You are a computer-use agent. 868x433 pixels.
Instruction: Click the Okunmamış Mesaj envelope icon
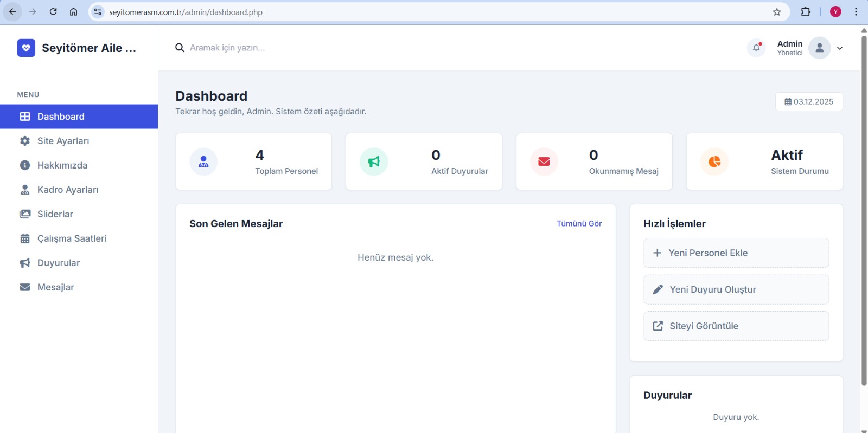coord(544,161)
